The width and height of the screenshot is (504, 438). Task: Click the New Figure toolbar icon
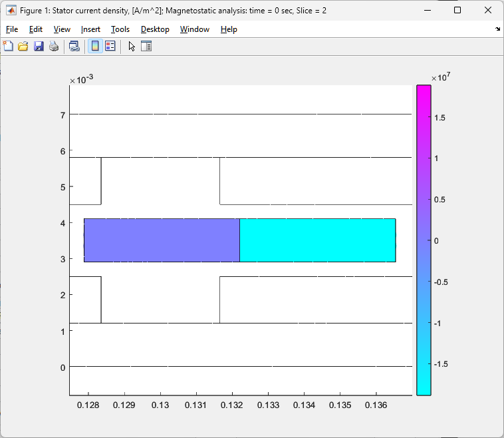[x=8, y=47]
